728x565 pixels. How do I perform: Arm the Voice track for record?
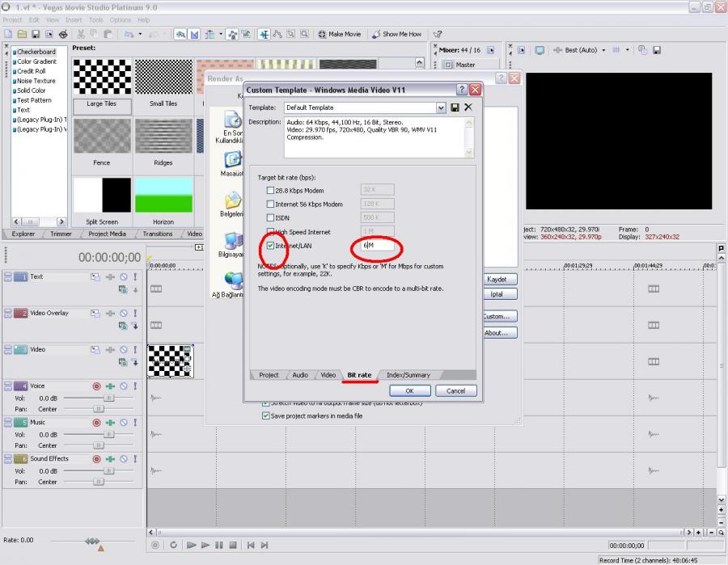tap(96, 386)
